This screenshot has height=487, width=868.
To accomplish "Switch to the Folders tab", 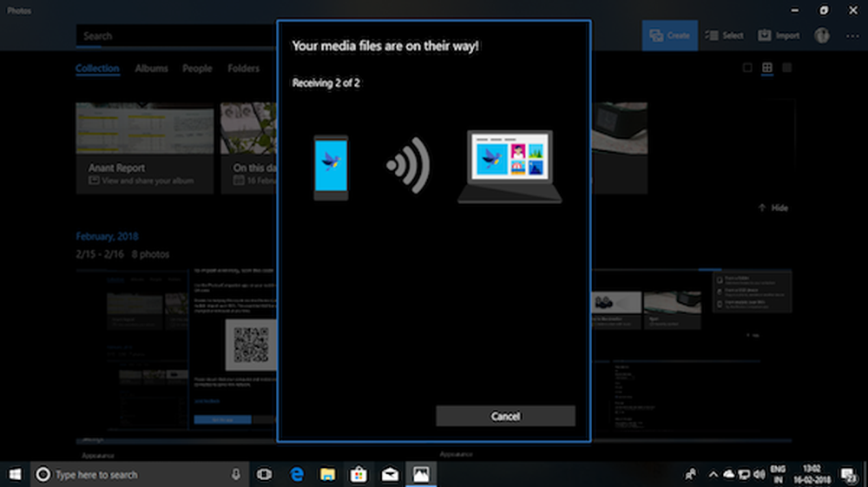I will click(244, 68).
